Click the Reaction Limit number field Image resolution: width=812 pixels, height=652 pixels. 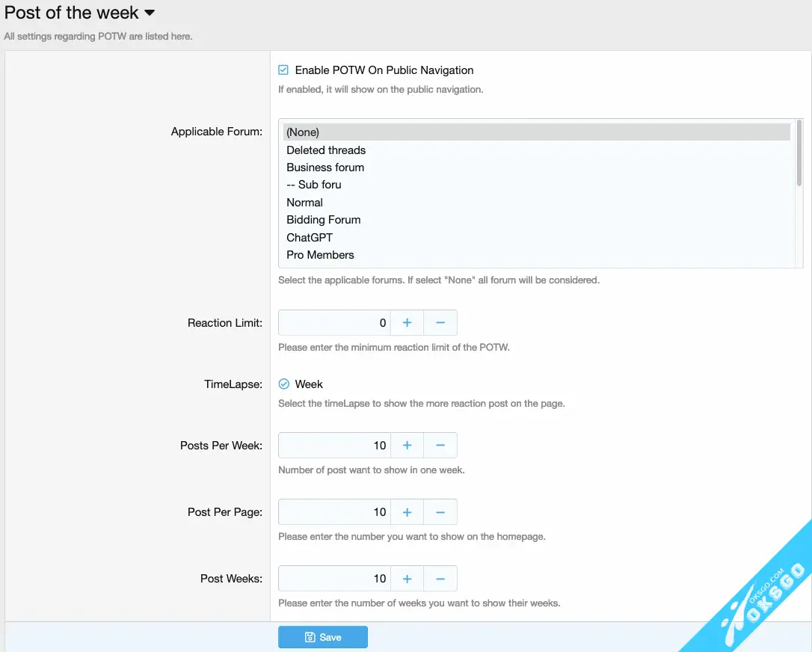333,323
